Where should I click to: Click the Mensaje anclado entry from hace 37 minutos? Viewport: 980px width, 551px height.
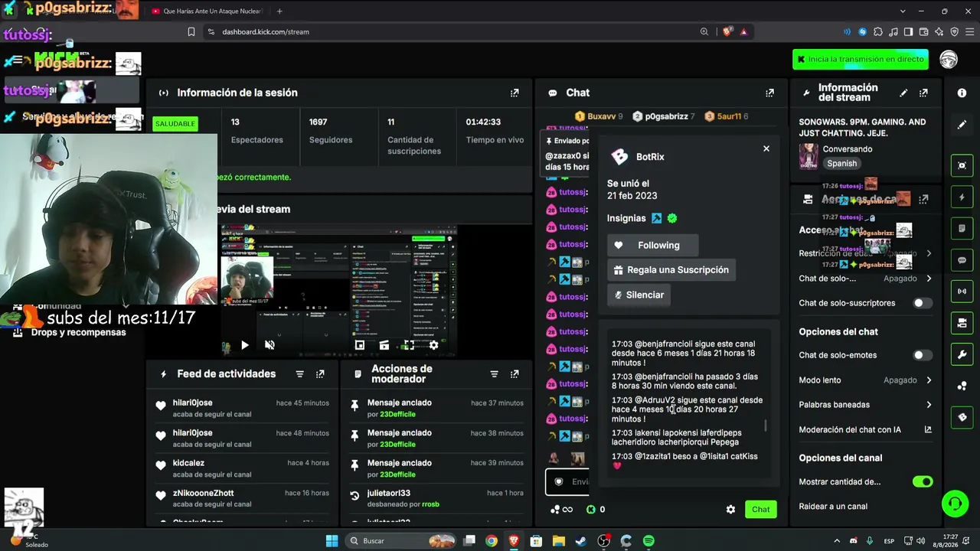pyautogui.click(x=436, y=408)
